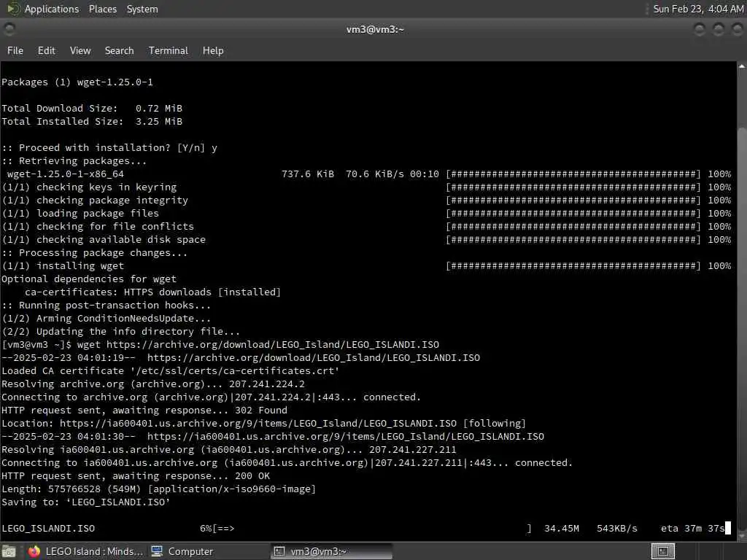Click the 'Arming ConditionNeedsUpdate...' line

[107, 318]
